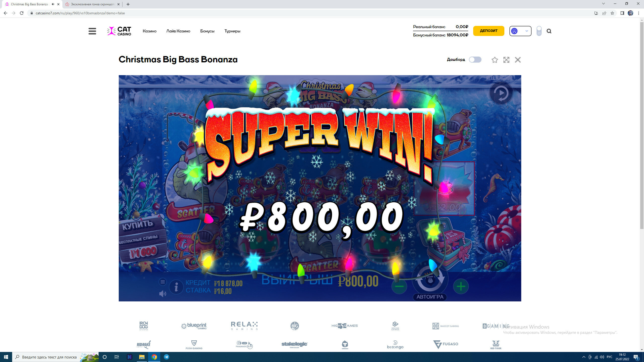Toggle the Дашборд switch
Image resolution: width=644 pixels, height=362 pixels.
pos(475,60)
